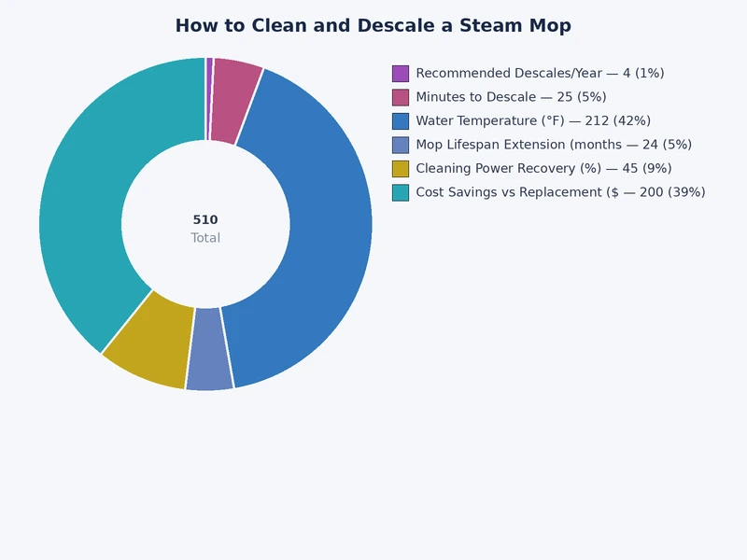Click the blue Water Temperature legend swatch

tap(402, 120)
